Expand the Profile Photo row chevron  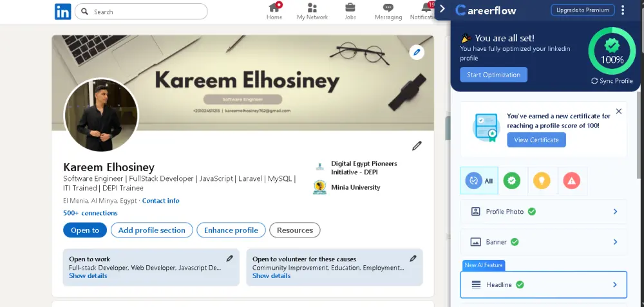(615, 211)
